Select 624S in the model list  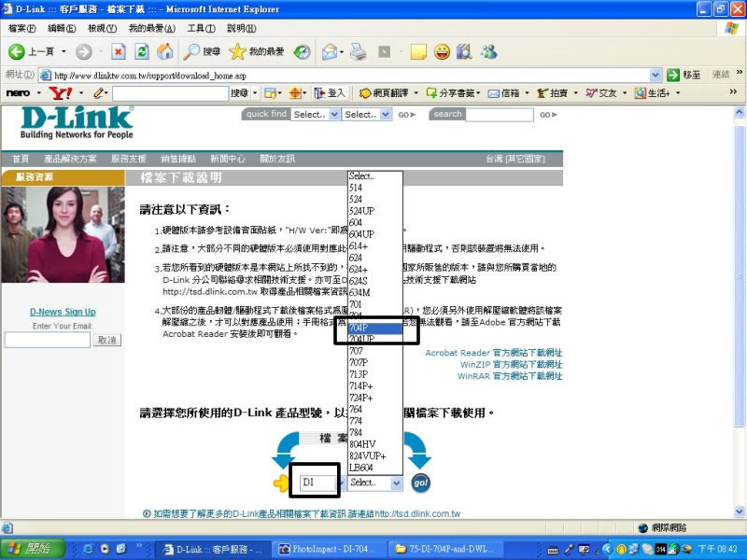pos(375,281)
